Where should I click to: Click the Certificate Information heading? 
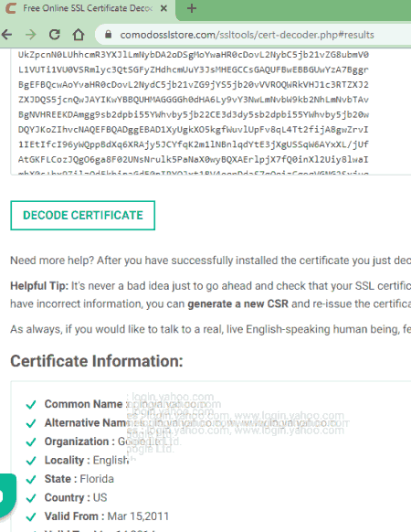point(97,361)
